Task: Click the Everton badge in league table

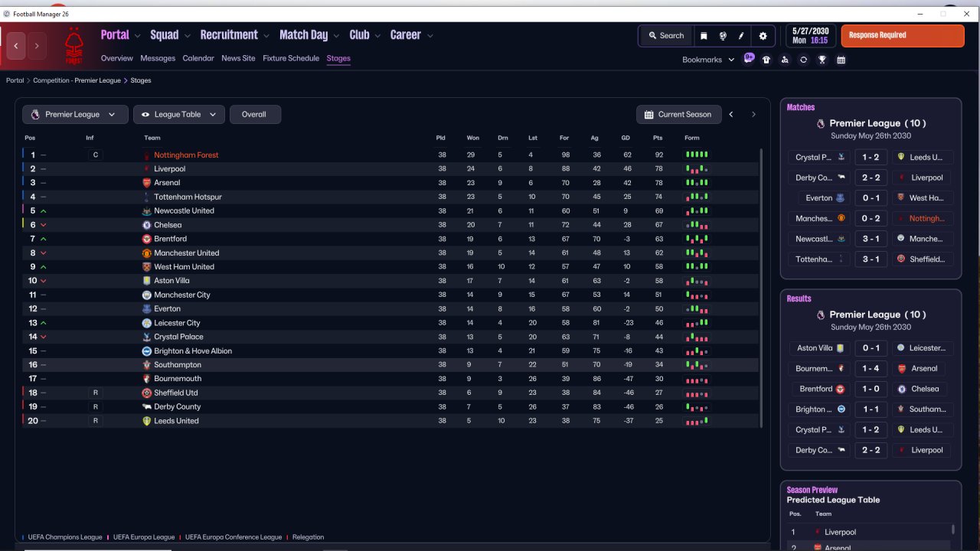Action: click(x=147, y=309)
